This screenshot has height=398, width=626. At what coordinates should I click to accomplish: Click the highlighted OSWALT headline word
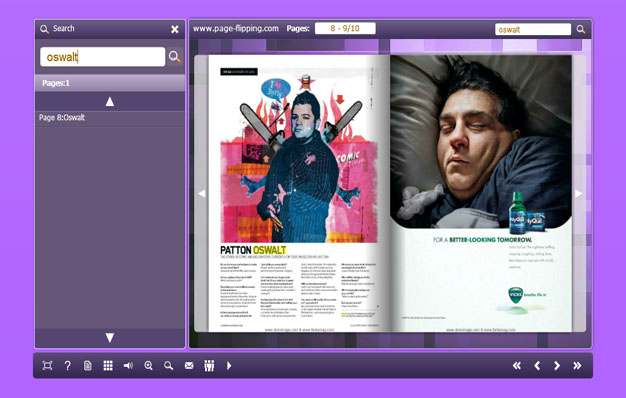(x=270, y=250)
